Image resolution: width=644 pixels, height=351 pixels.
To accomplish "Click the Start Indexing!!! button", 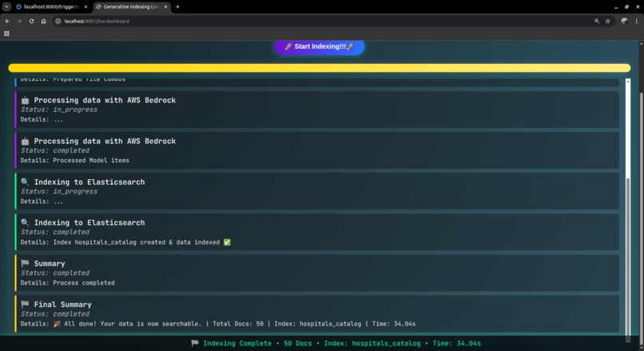I will pos(319,46).
